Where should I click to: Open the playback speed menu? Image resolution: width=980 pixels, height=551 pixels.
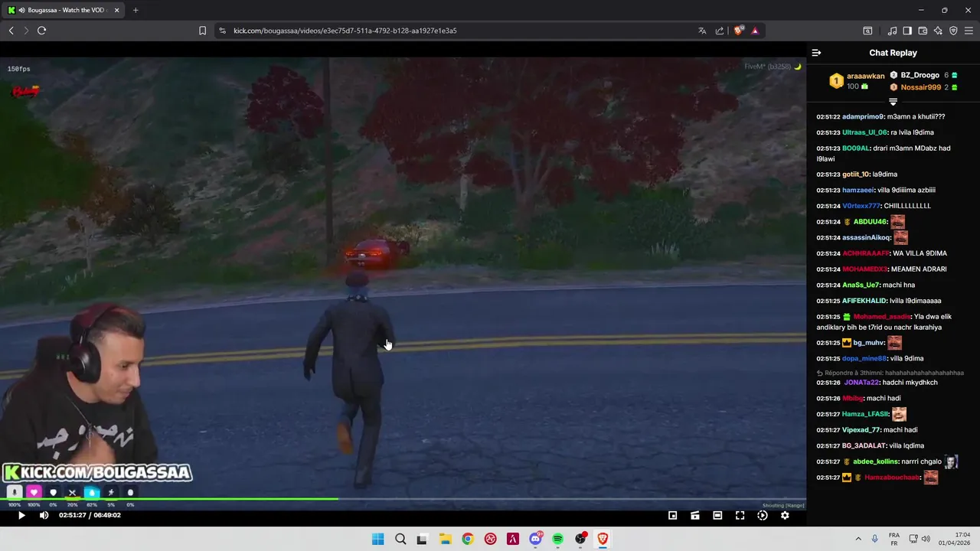(x=763, y=516)
